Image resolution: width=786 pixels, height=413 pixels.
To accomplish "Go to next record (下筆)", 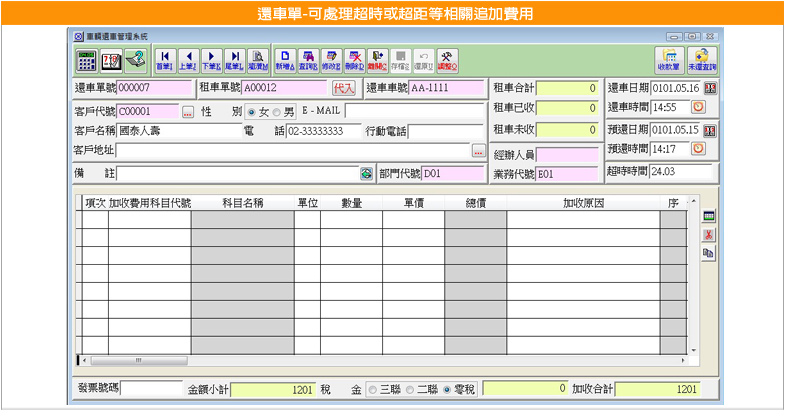I will tap(212, 59).
